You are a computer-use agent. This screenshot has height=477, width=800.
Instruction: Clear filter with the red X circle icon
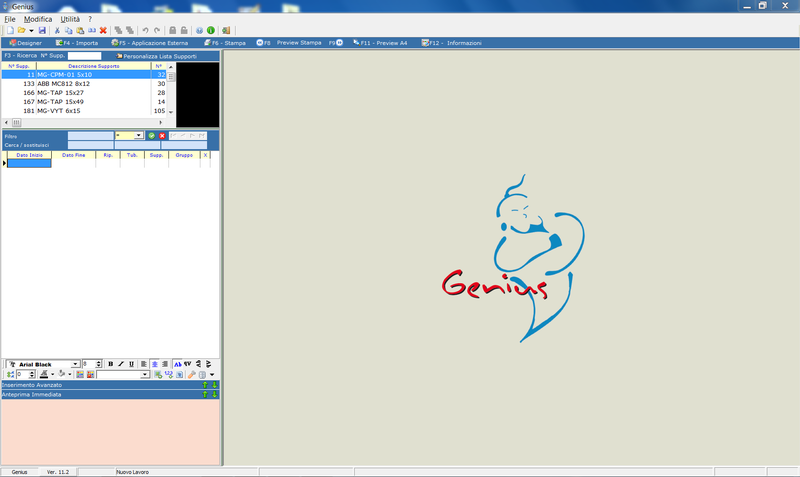162,136
